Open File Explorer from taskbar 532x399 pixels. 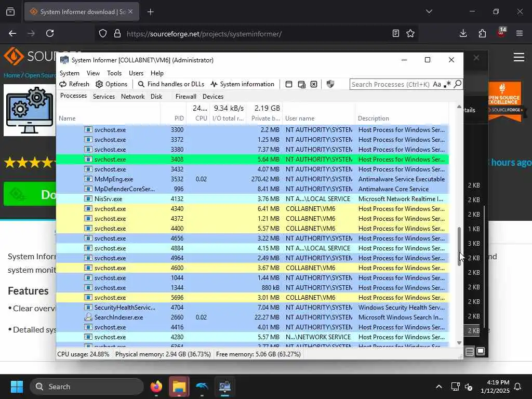click(179, 387)
